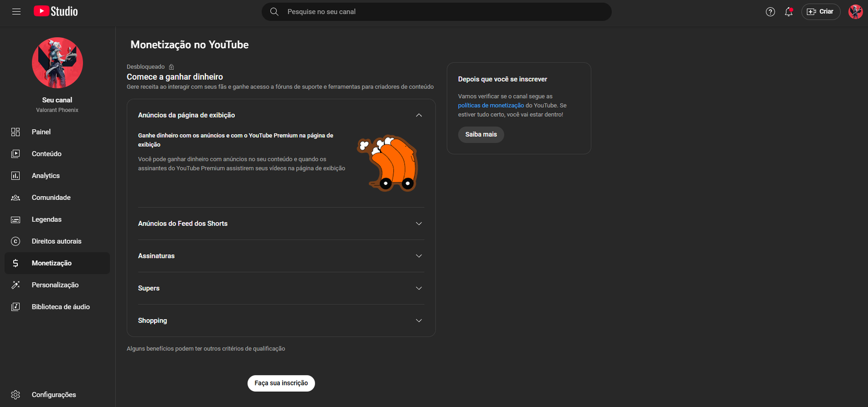Open the notifications bell

coord(789,11)
